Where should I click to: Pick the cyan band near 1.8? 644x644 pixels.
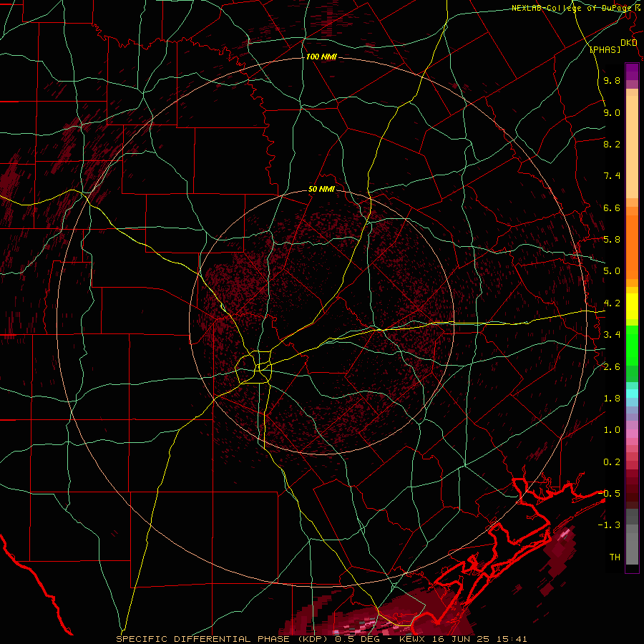tap(632, 394)
